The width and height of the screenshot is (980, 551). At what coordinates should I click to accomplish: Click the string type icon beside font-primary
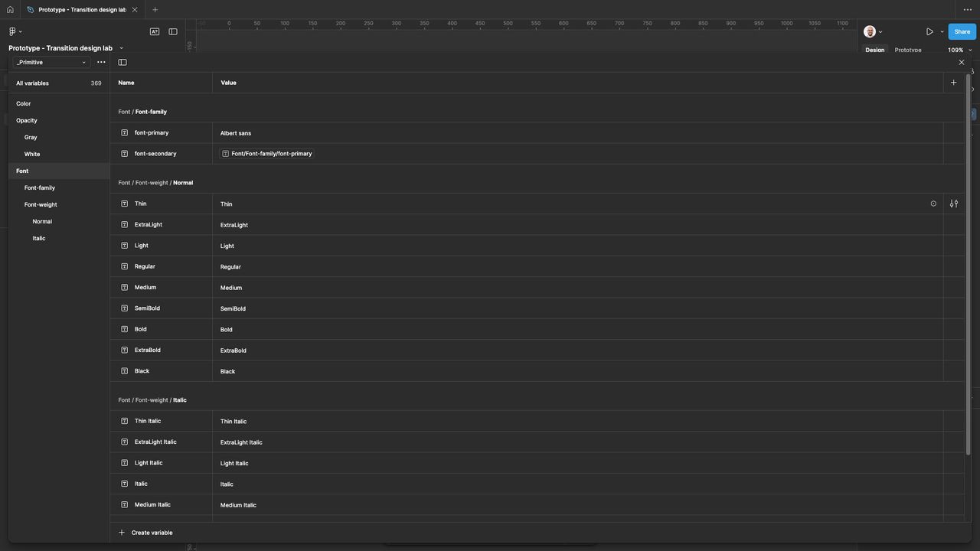pyautogui.click(x=125, y=133)
